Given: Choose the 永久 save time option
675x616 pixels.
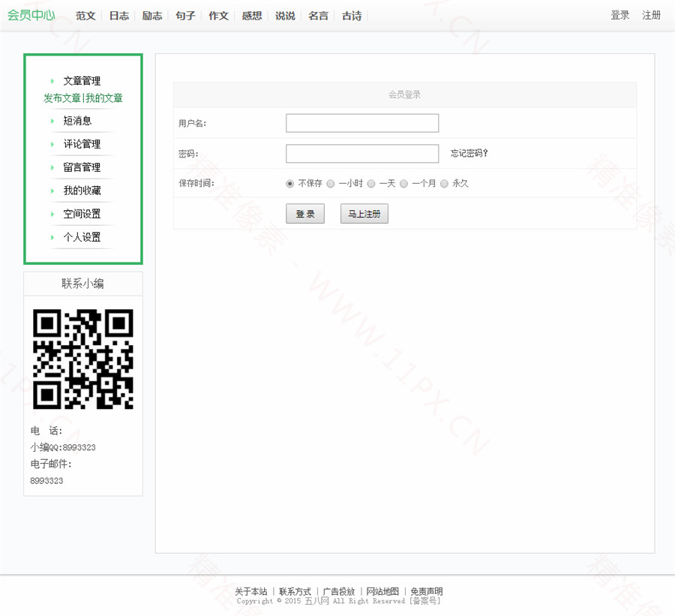Looking at the screenshot, I should click(x=445, y=184).
